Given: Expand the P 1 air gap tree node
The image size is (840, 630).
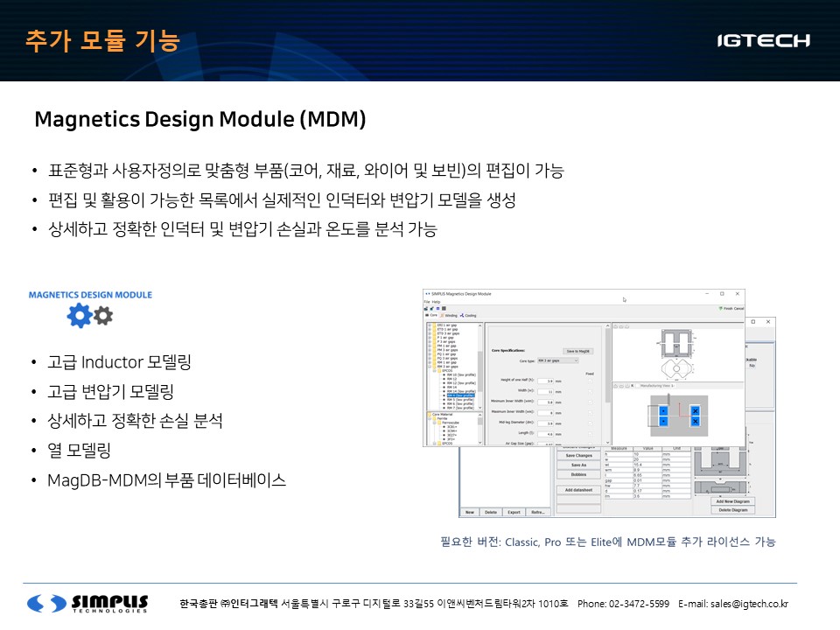Looking at the screenshot, I should [430, 338].
